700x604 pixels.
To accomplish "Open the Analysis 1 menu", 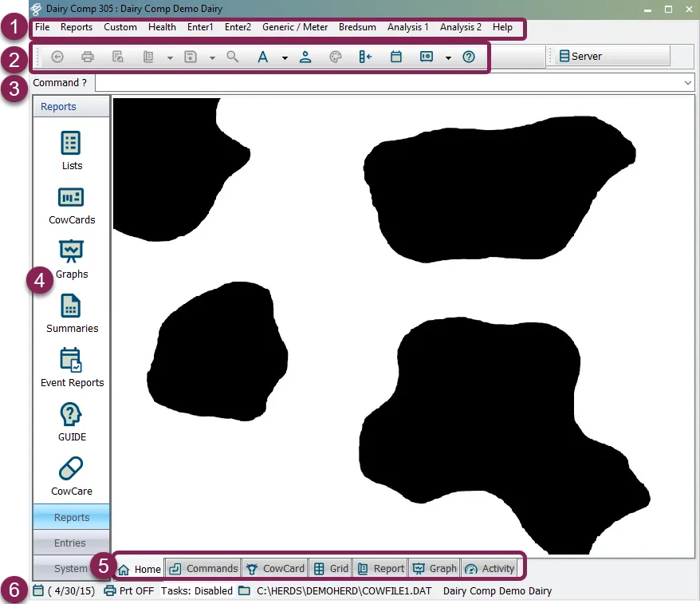I will coord(407,27).
